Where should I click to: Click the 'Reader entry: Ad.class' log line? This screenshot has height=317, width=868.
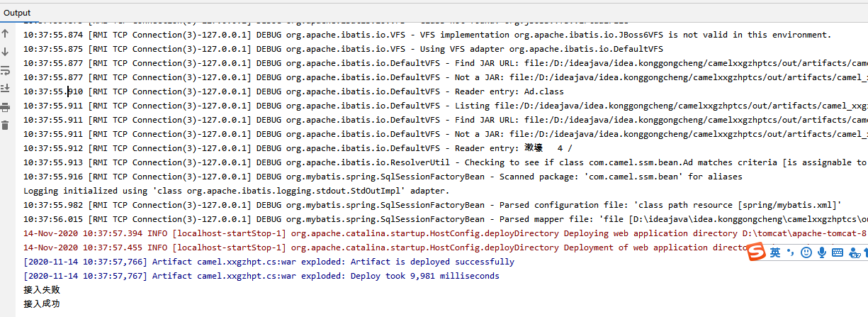point(294,91)
